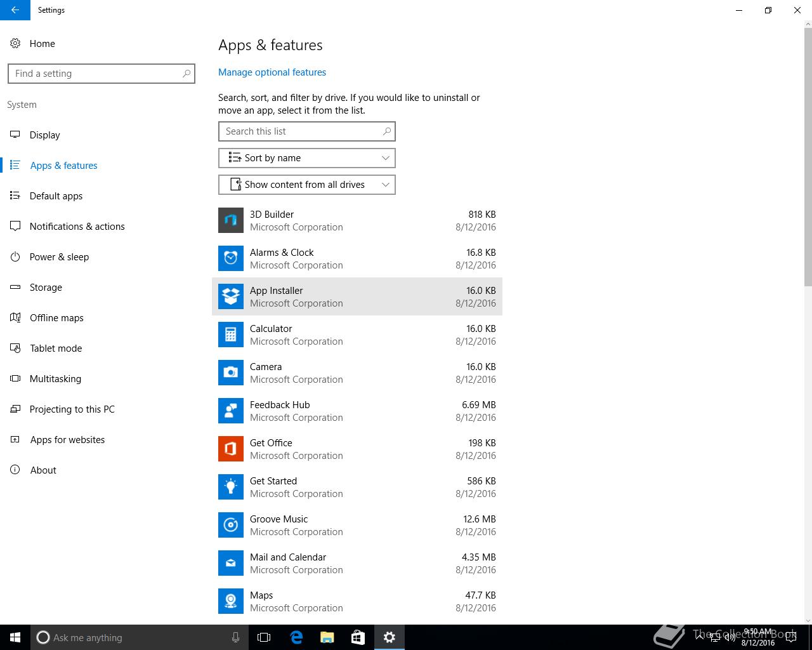This screenshot has height=650, width=812.
Task: Select the Calculator entry name
Action: pos(271,329)
